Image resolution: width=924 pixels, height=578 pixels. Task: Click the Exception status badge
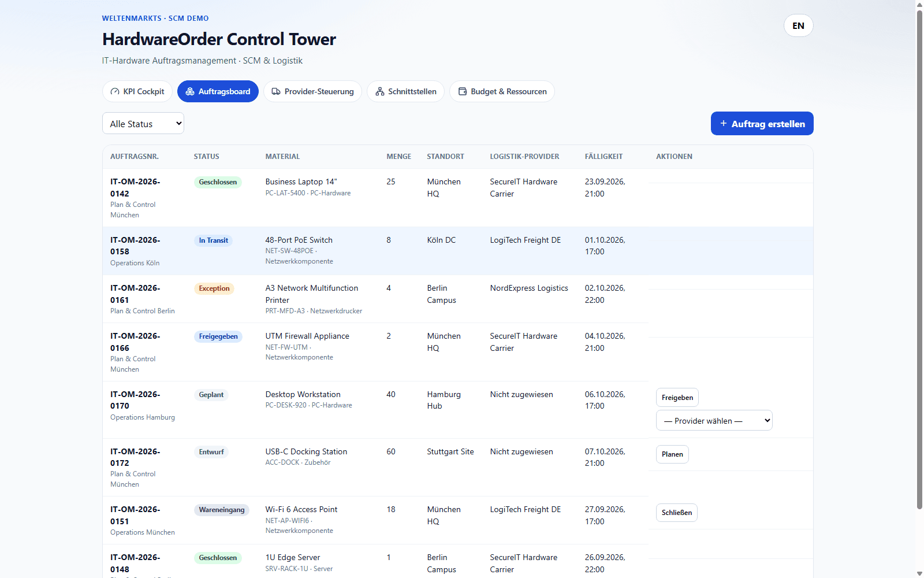click(214, 288)
